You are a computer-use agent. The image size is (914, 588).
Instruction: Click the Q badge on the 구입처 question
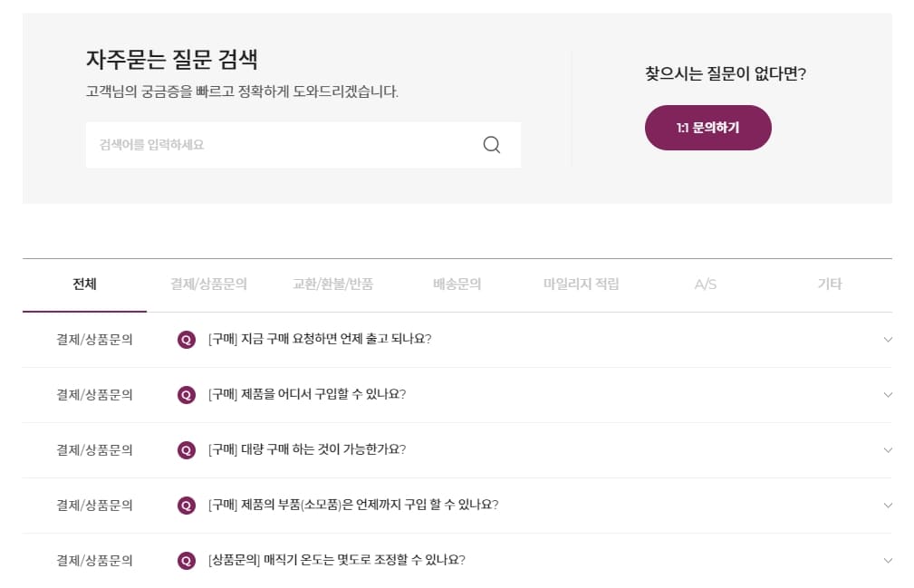186,395
